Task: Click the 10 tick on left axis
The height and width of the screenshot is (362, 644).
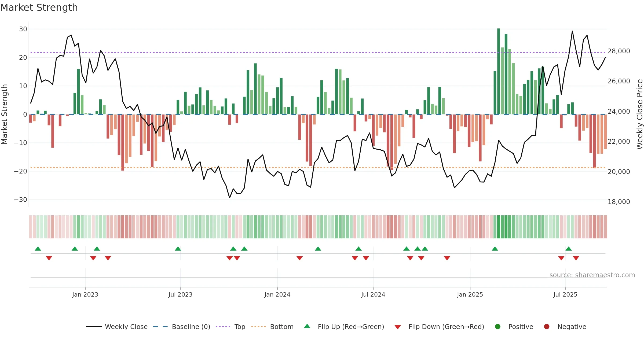Action: 23,86
